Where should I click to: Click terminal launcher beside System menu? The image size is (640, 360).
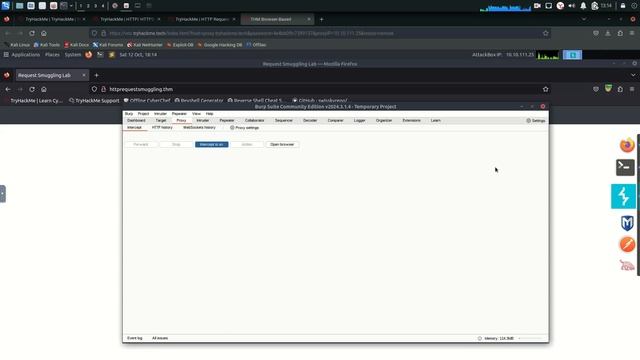click(x=100, y=55)
